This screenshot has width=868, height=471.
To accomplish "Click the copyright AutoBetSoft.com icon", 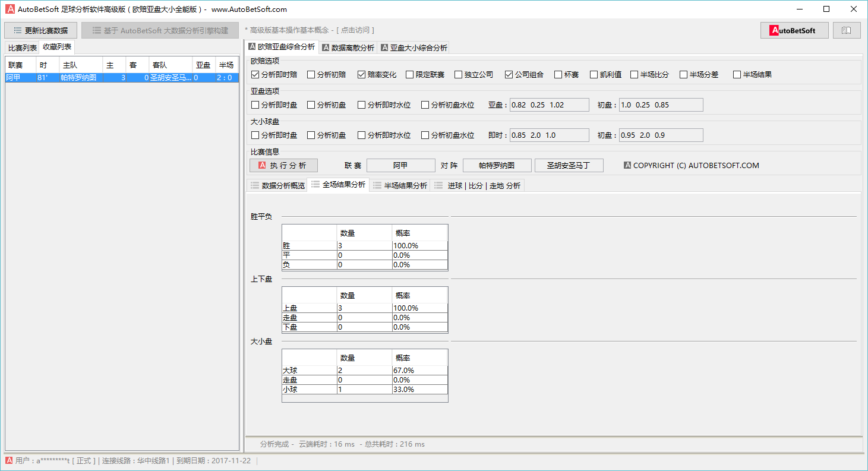I will (x=627, y=166).
